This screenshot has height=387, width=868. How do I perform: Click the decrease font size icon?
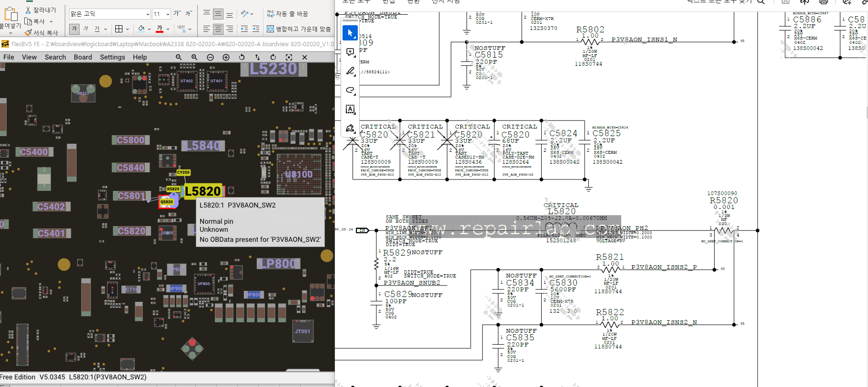coord(189,13)
